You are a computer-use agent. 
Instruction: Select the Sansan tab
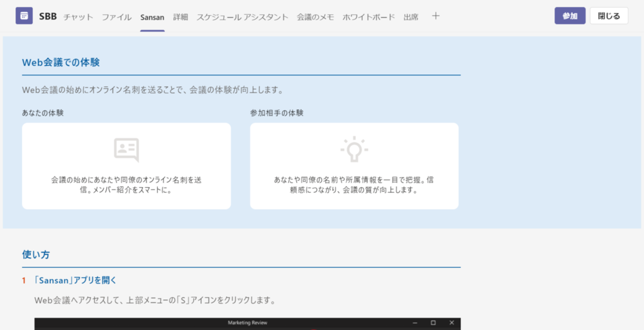pyautogui.click(x=152, y=17)
